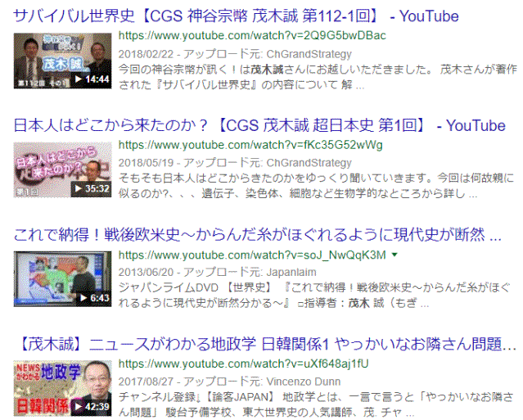Click snippet text starting ジャパンライムDVD
523x420 pixels.
[x=314, y=296]
